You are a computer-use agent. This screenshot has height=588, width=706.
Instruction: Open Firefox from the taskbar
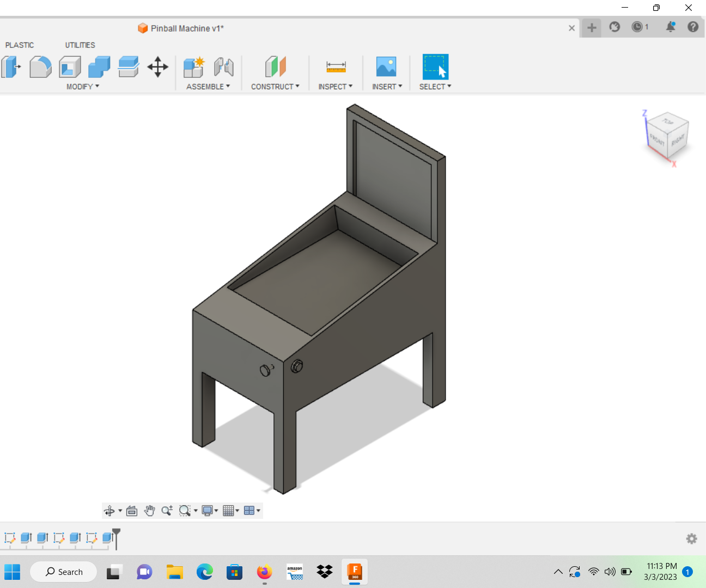point(265,572)
